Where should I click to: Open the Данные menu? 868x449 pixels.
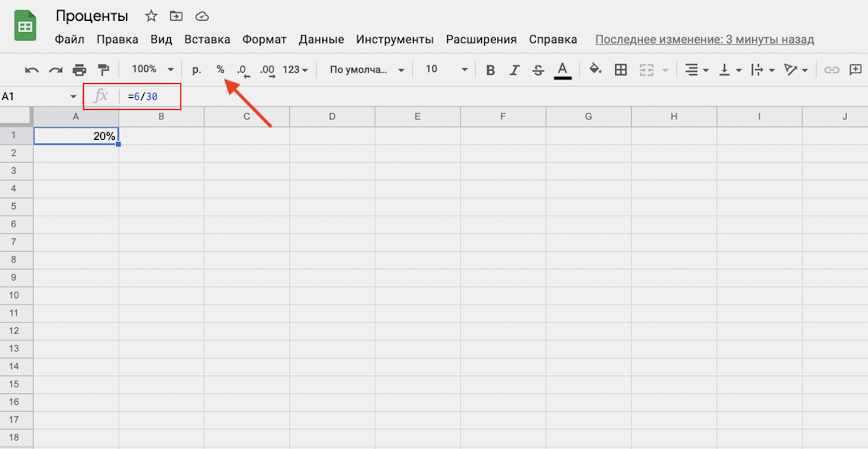[x=321, y=39]
